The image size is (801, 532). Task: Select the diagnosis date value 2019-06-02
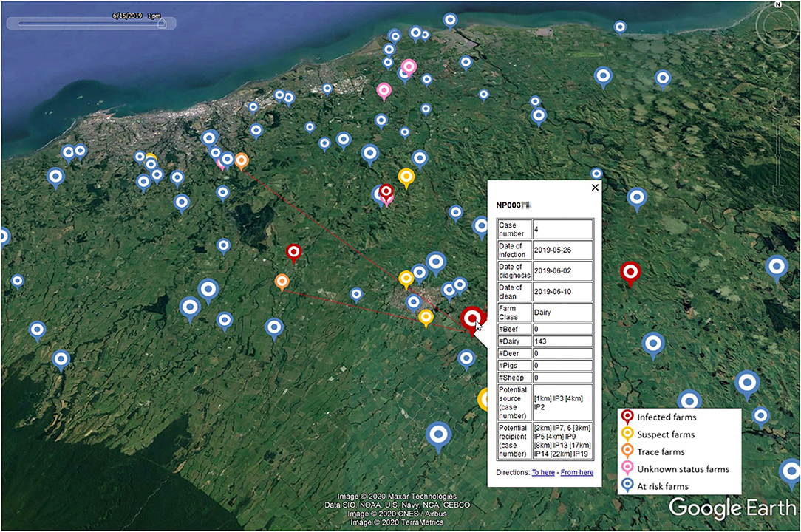coord(562,271)
